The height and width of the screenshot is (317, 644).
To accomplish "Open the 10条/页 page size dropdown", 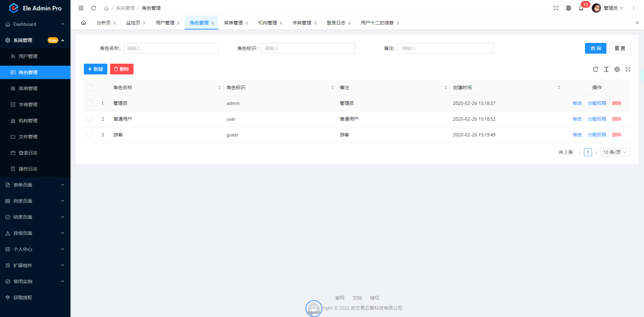I will (x=615, y=152).
